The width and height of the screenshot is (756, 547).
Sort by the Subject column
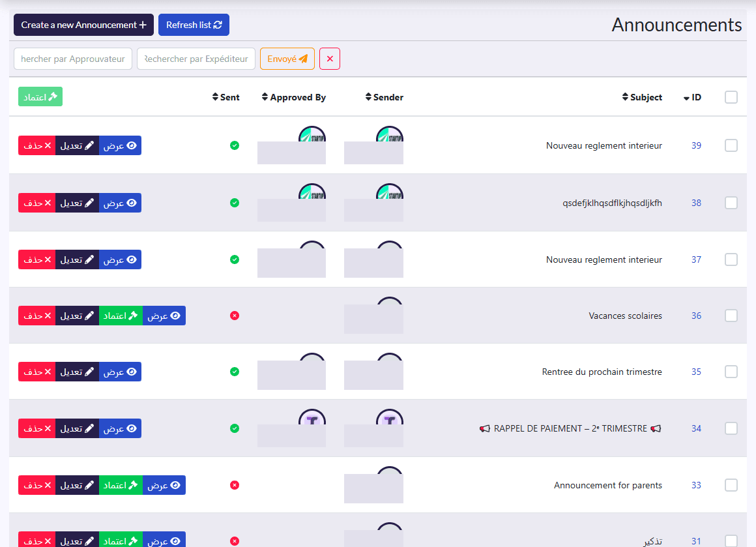[x=642, y=97]
